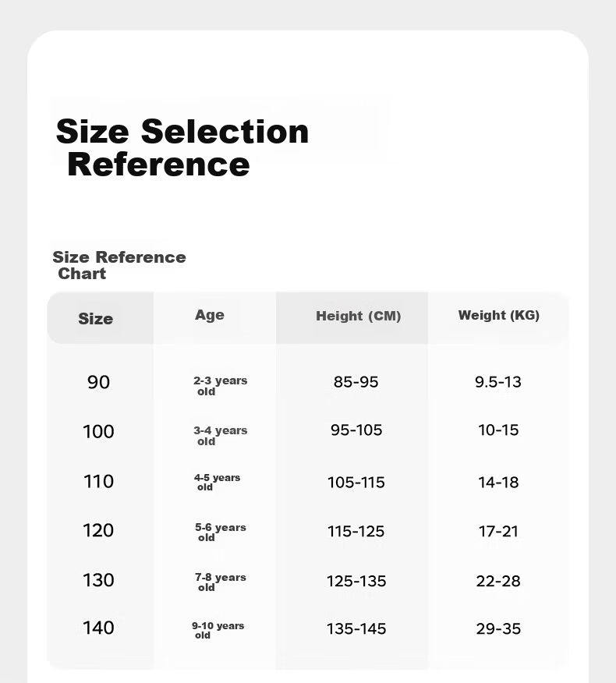Image resolution: width=616 pixels, height=683 pixels.
Task: Select the Weight (KG) column header
Action: coord(499,315)
